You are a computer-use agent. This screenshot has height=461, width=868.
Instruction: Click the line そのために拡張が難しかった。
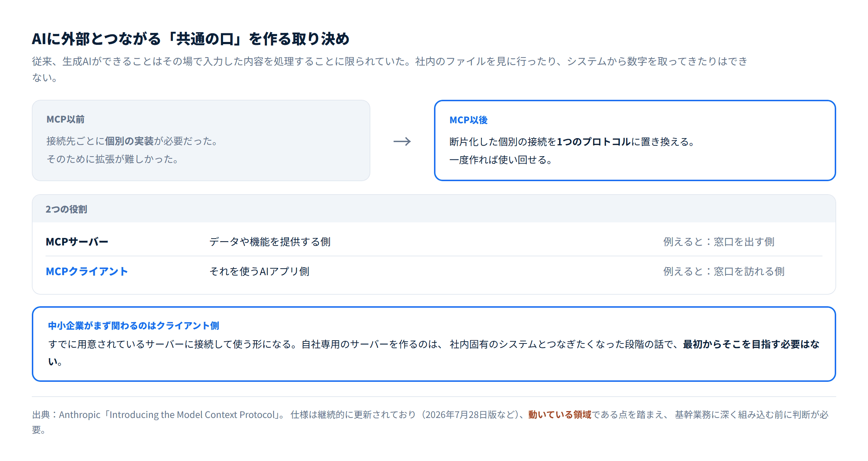tap(113, 159)
